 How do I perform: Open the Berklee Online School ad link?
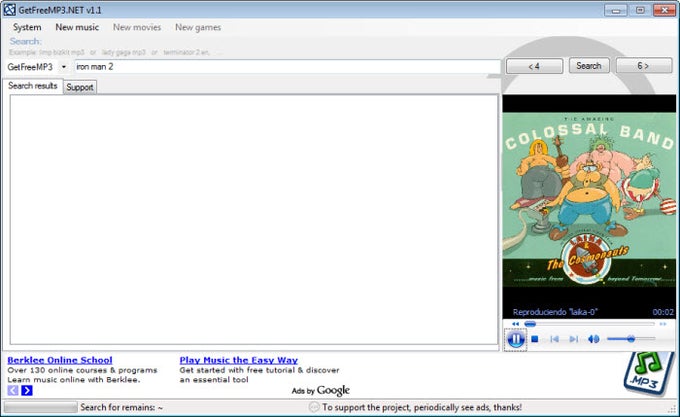tap(60, 360)
